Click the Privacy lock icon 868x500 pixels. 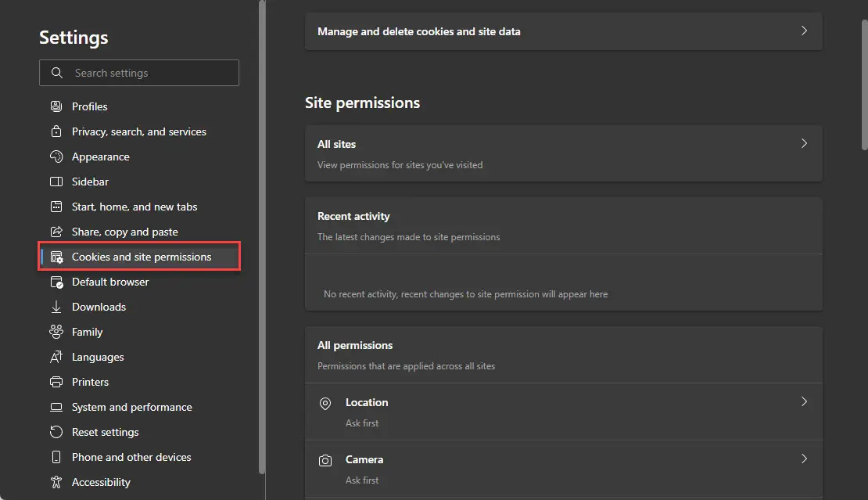pyautogui.click(x=56, y=131)
